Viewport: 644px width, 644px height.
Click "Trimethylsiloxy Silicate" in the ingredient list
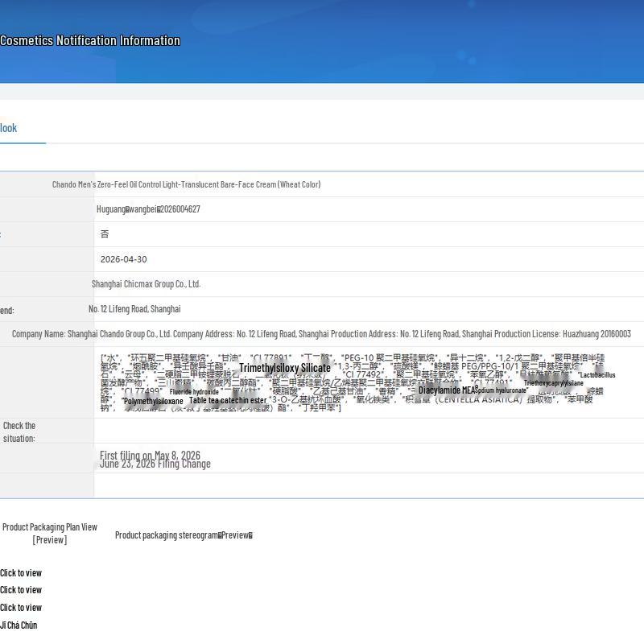tap(285, 368)
